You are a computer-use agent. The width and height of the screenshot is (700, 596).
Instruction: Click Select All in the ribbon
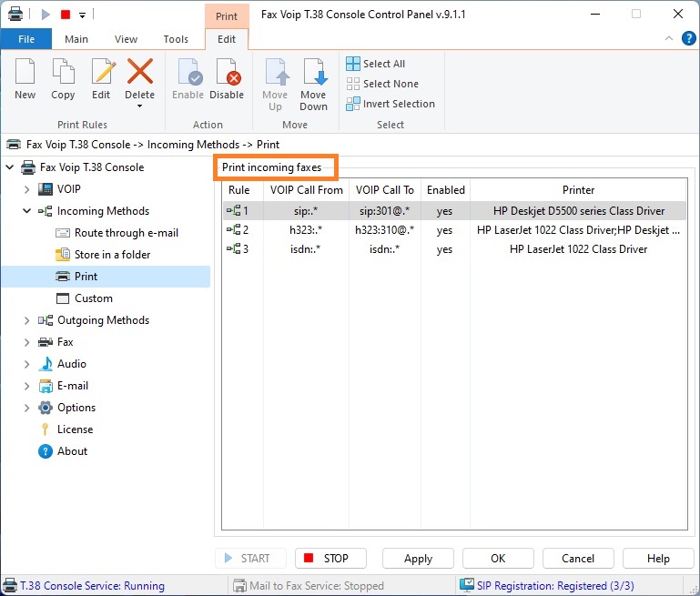pos(375,64)
